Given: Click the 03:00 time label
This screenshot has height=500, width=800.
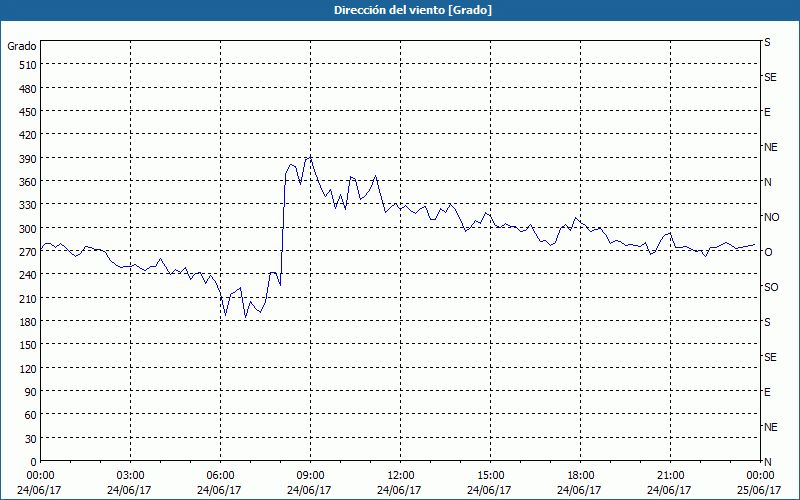Looking at the screenshot, I should pyautogui.click(x=131, y=476).
